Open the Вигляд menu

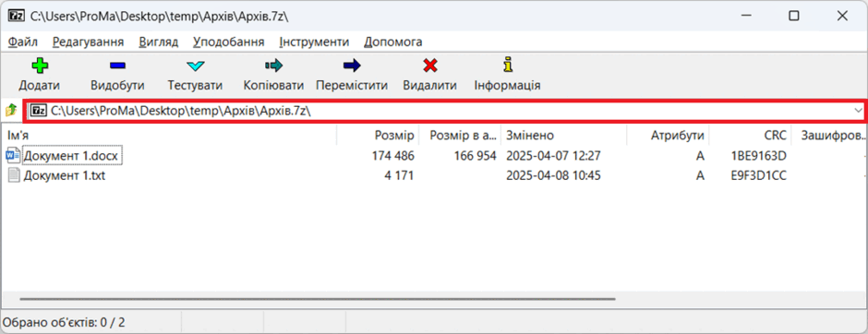(159, 42)
